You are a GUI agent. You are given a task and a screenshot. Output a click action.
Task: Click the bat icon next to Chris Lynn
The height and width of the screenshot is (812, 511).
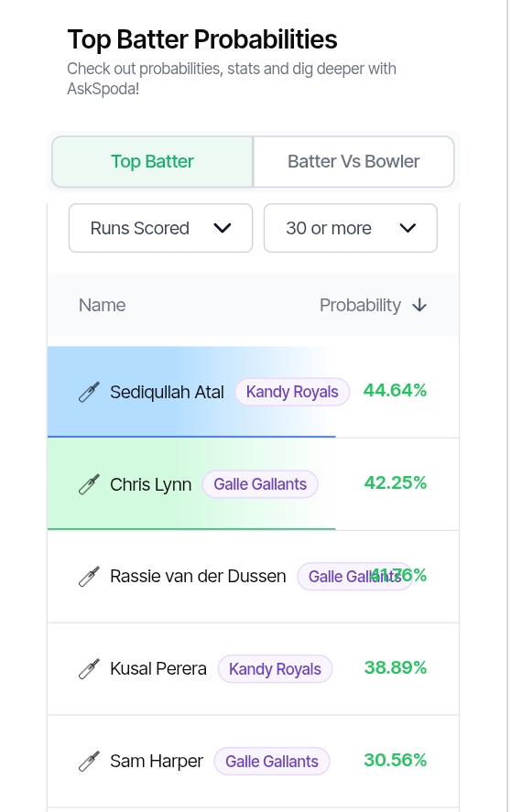89,484
